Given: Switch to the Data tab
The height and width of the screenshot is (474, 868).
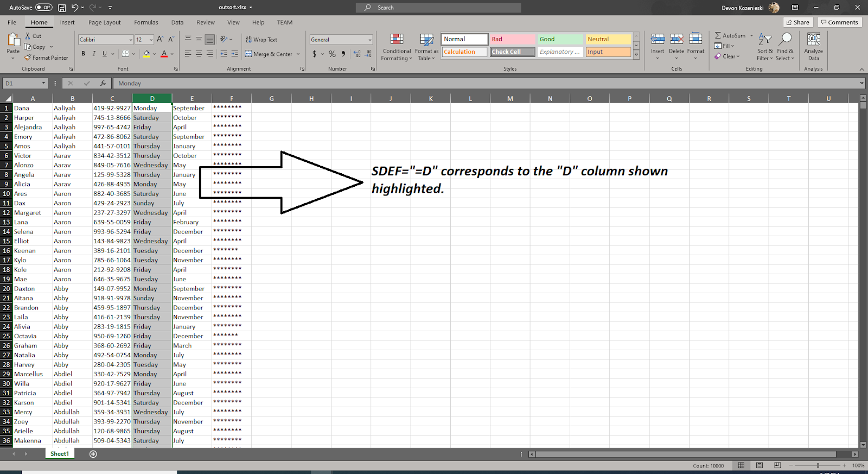Looking at the screenshot, I should point(177,22).
